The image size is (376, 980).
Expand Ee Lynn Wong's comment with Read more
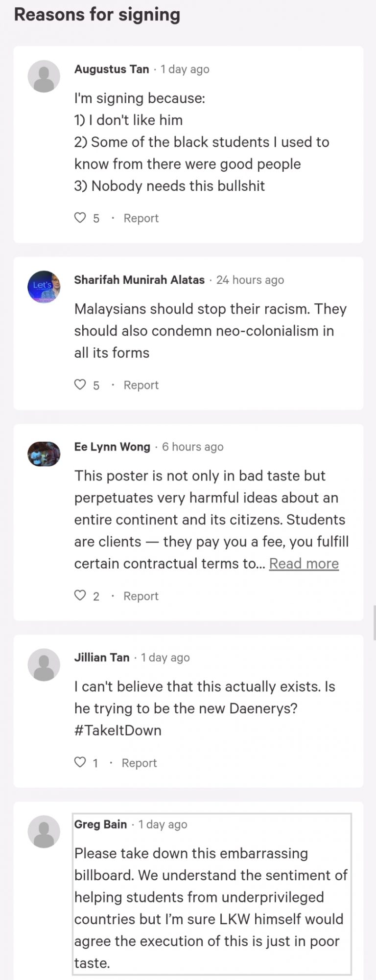304,564
